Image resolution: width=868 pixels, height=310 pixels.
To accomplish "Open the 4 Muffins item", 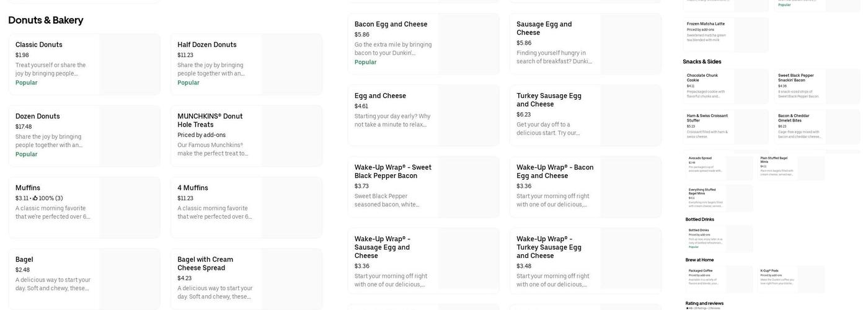I will [193, 188].
